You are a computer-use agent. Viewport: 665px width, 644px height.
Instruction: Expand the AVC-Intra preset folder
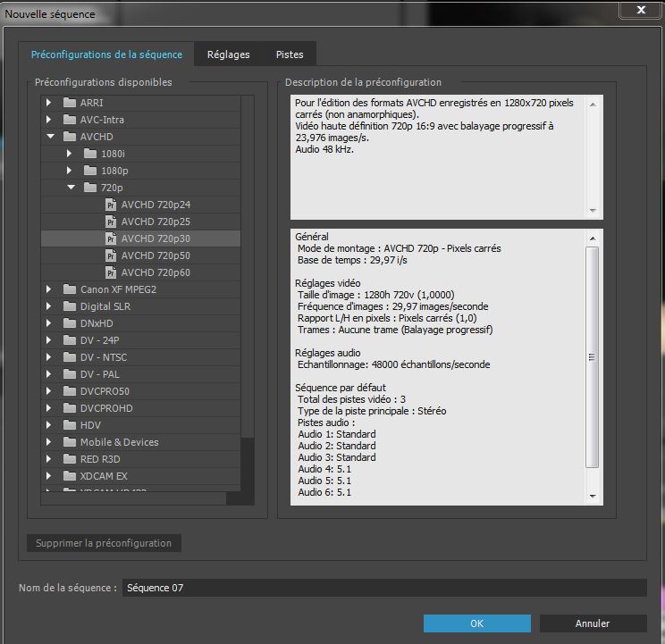[x=49, y=120]
